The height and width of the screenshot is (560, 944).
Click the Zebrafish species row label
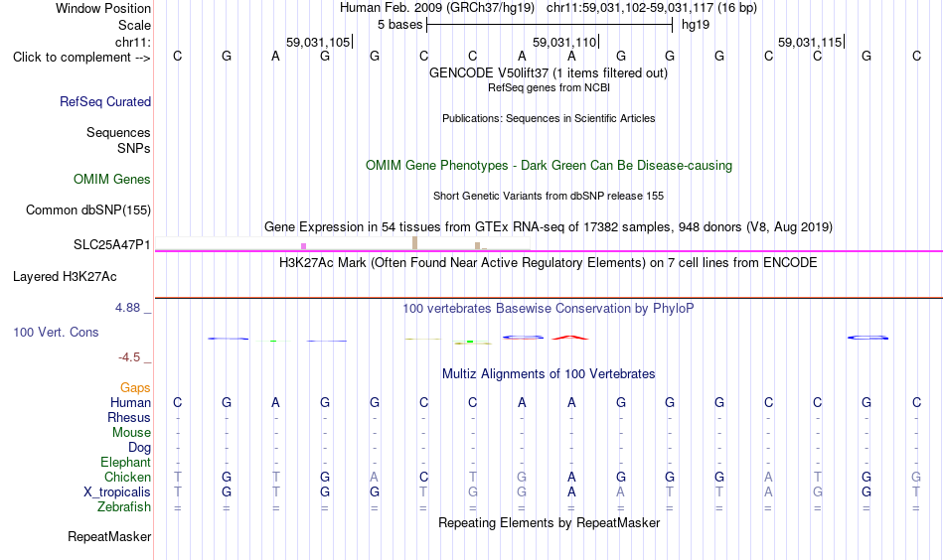click(124, 507)
